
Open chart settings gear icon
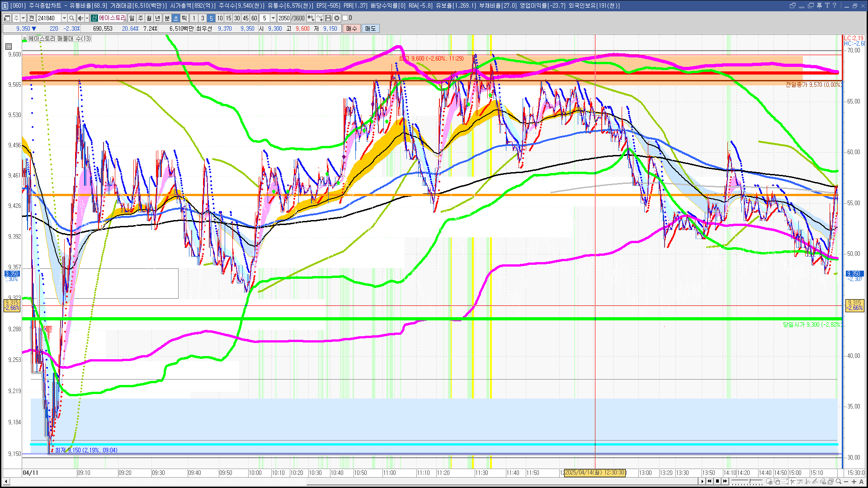(337, 18)
